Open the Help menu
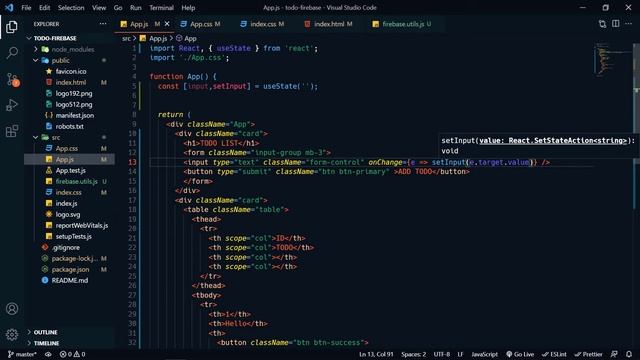640x360 pixels. (x=188, y=7)
